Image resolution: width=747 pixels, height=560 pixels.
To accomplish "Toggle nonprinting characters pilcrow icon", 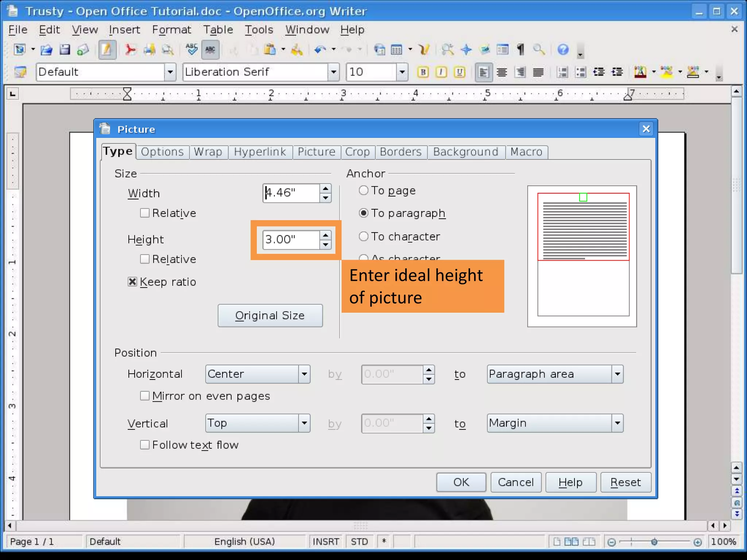I will (520, 50).
